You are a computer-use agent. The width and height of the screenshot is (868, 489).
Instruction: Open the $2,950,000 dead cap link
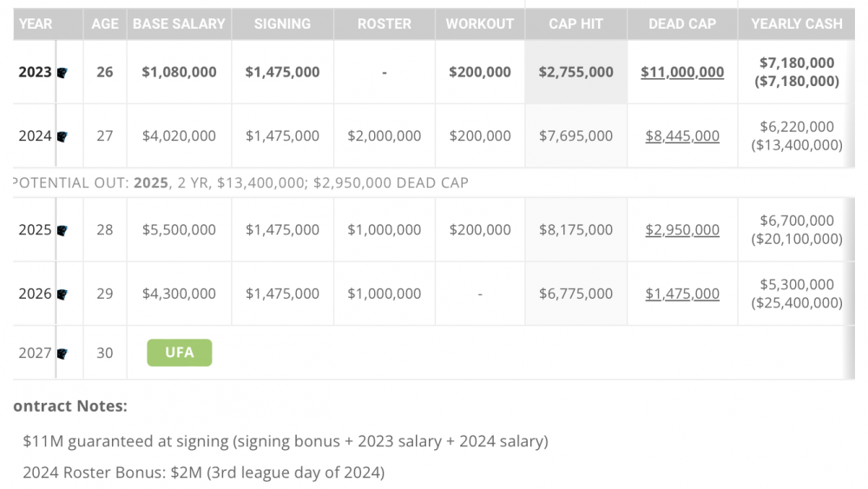click(x=682, y=230)
